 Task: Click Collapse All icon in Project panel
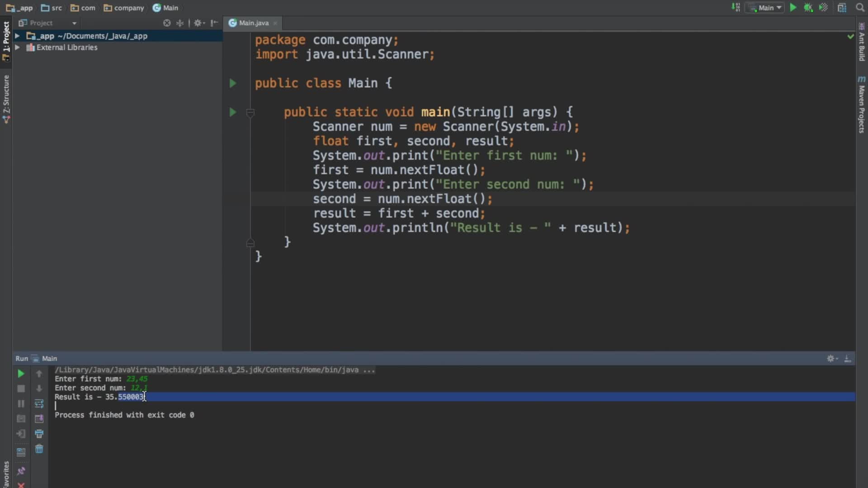pyautogui.click(x=180, y=23)
